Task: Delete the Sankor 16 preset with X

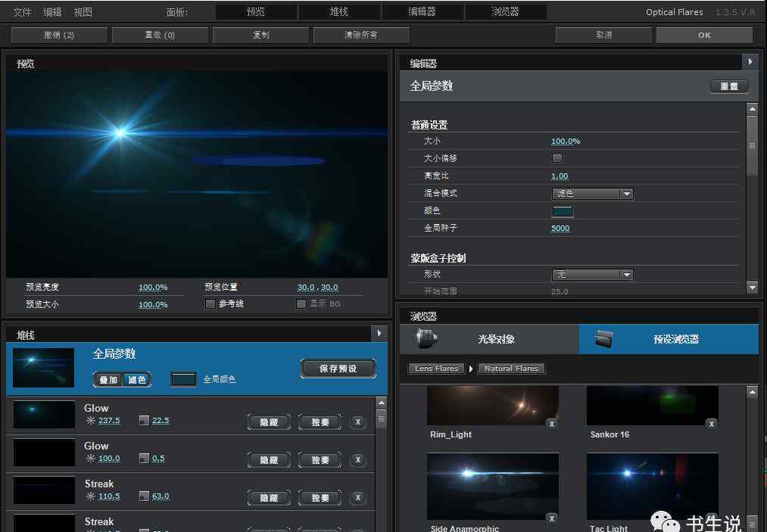Action: [x=712, y=424]
